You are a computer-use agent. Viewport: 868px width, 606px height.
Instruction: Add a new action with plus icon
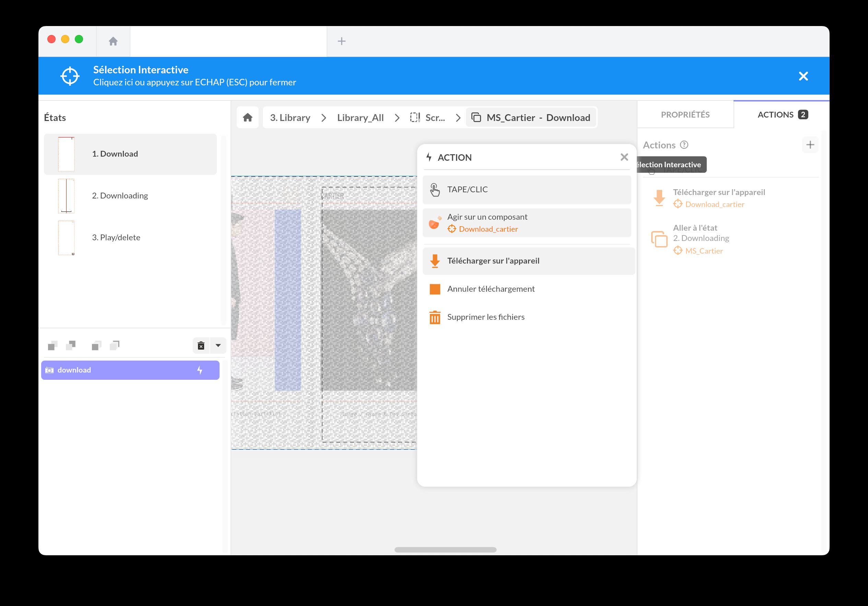(810, 145)
